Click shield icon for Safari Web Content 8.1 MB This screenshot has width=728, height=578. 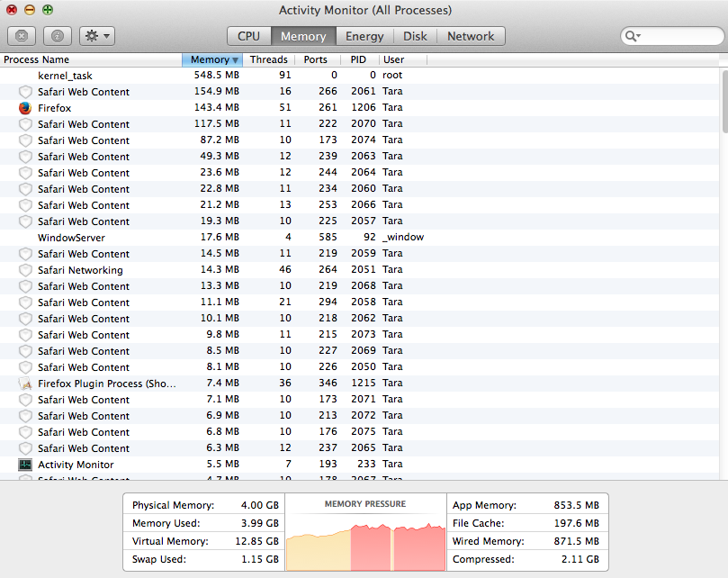click(25, 367)
